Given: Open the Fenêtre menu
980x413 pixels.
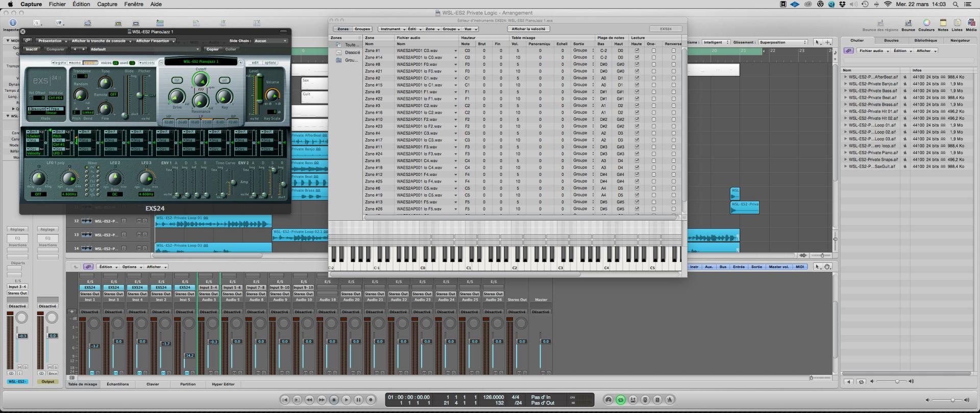Looking at the screenshot, I should pyautogui.click(x=133, y=4).
